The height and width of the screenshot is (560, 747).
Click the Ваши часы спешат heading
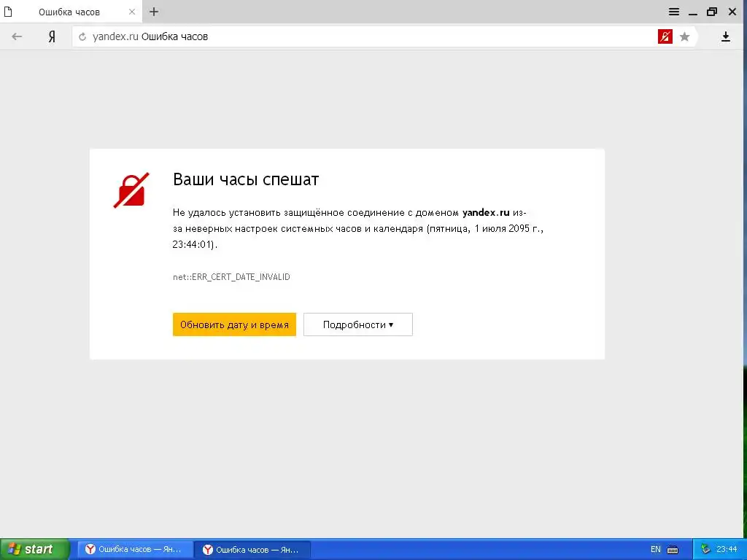[246, 179]
